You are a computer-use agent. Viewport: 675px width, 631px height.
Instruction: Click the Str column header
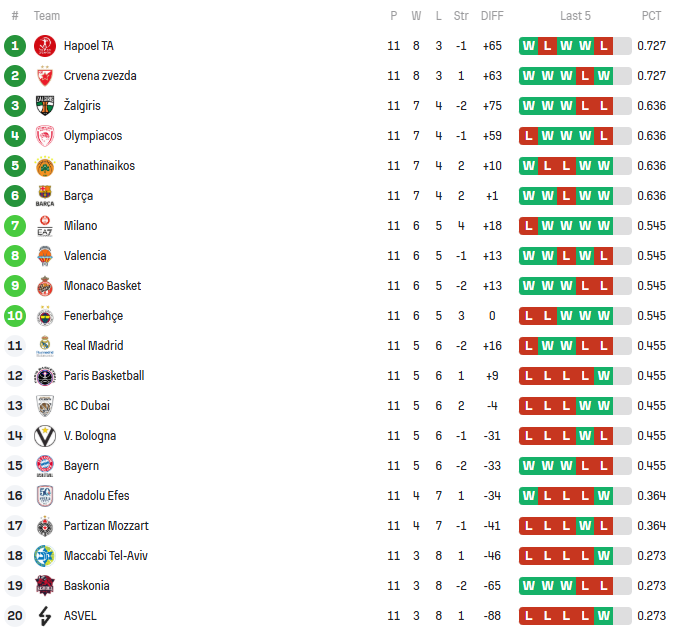coord(461,16)
